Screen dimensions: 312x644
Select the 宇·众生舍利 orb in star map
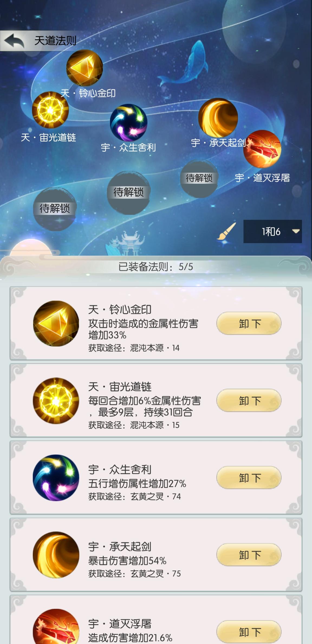pyautogui.click(x=129, y=123)
